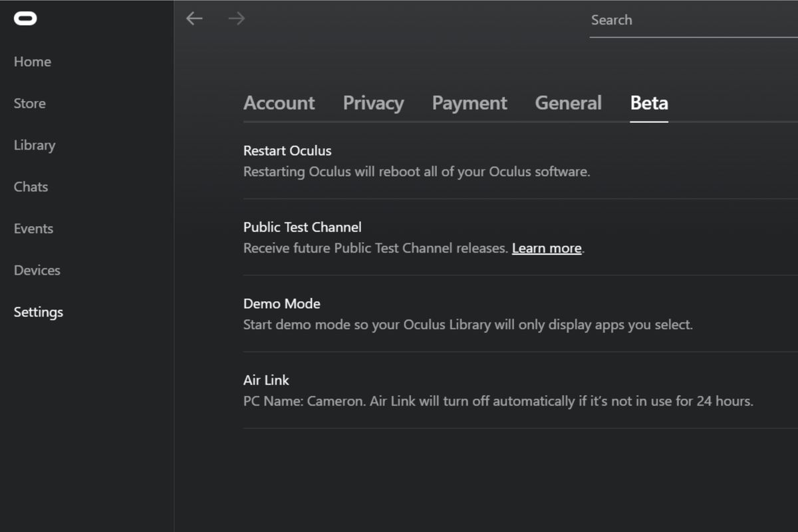This screenshot has width=798, height=532.
Task: Go back with the left arrow
Action: tap(194, 19)
